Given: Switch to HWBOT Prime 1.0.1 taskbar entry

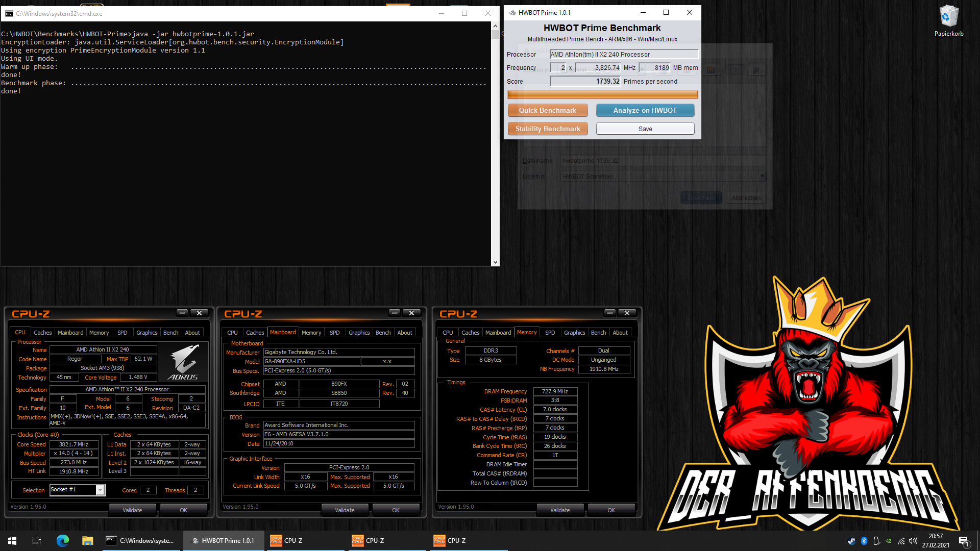Looking at the screenshot, I should (223, 541).
